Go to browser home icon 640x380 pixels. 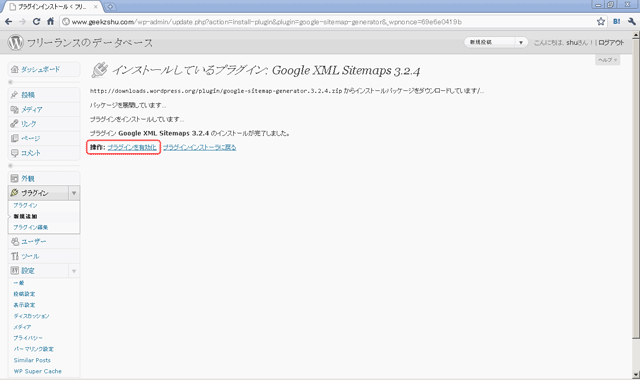point(50,21)
